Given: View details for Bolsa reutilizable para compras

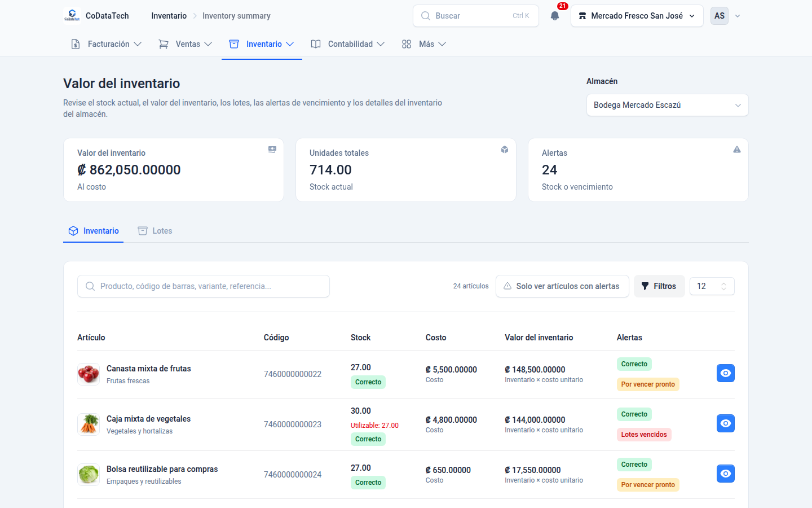Looking at the screenshot, I should [x=725, y=474].
